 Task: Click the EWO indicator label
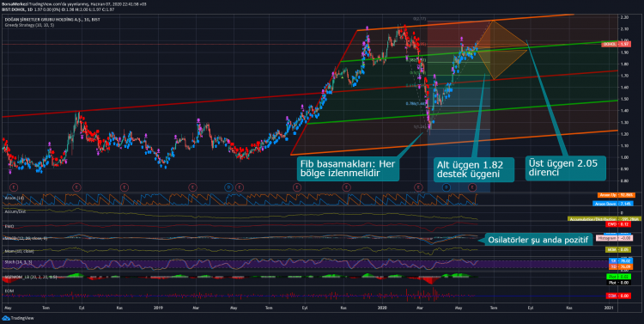[x=9, y=226]
